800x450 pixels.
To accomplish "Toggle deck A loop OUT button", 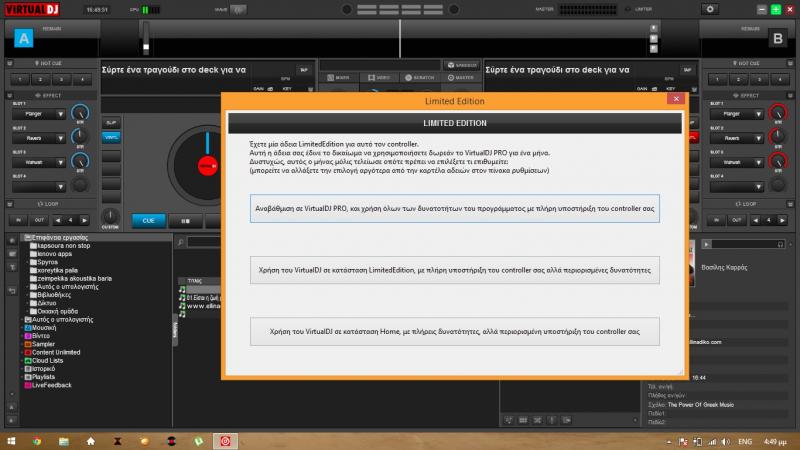I will (39, 220).
